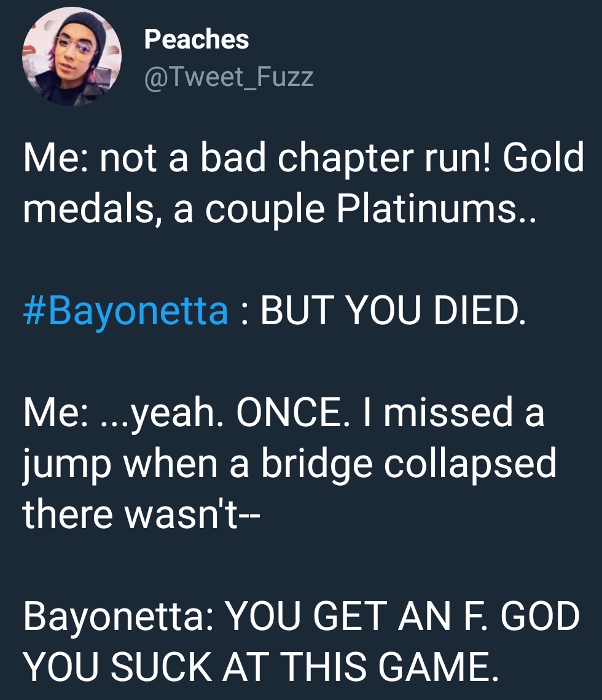Click the word "chapter" in the tweet
Viewport: 602px width, 700px height.
pos(348,159)
